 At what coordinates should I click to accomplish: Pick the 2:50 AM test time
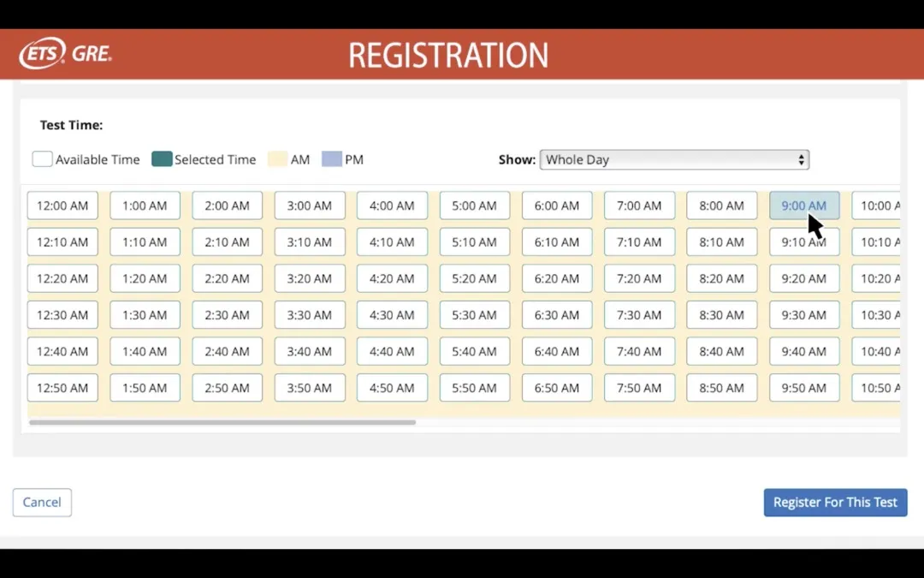[227, 388]
